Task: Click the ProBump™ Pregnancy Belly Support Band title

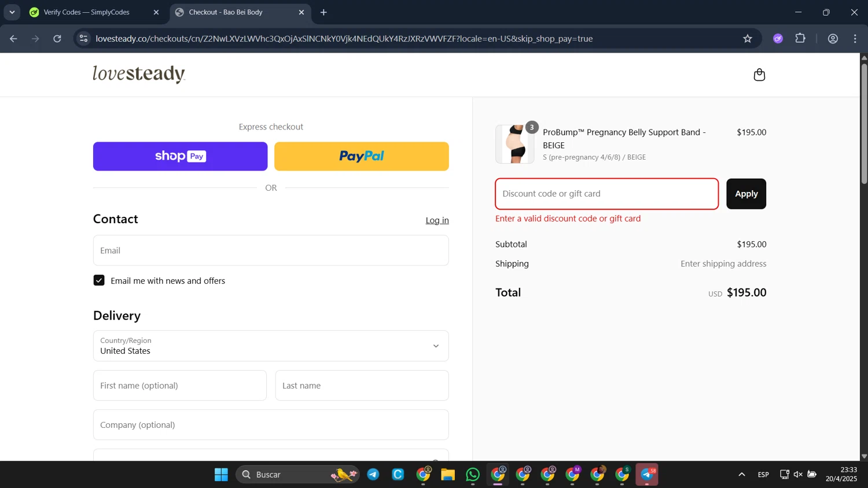Action: click(x=624, y=139)
